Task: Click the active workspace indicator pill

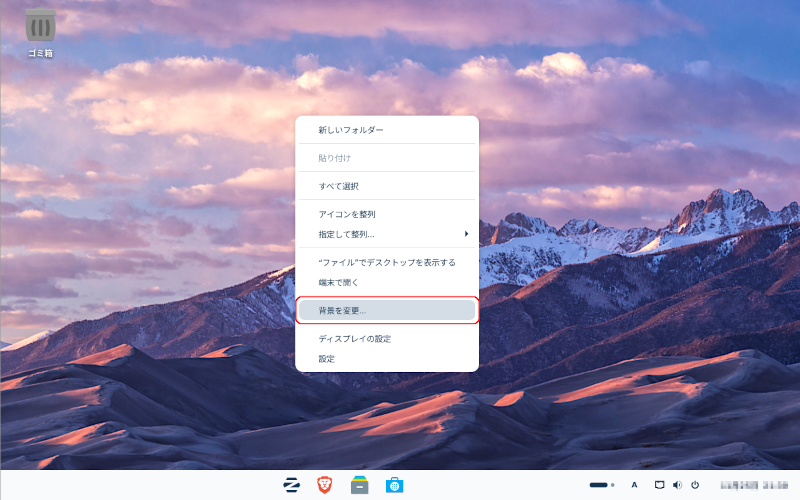Action: (598, 485)
